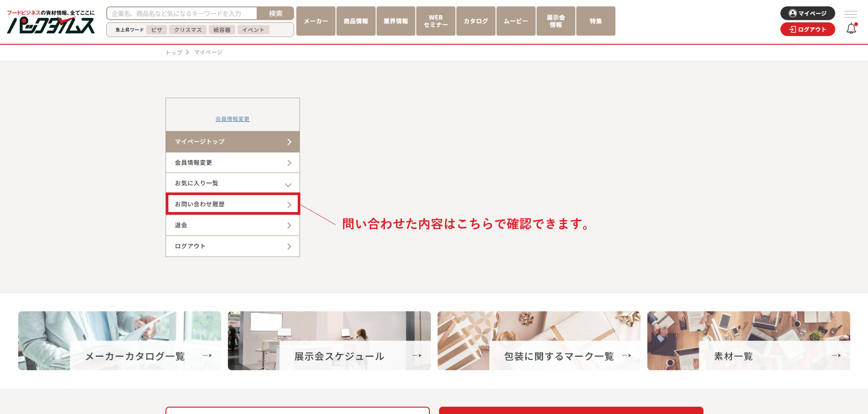Focus the keyword search input field
This screenshot has width=868, height=414.
click(182, 13)
